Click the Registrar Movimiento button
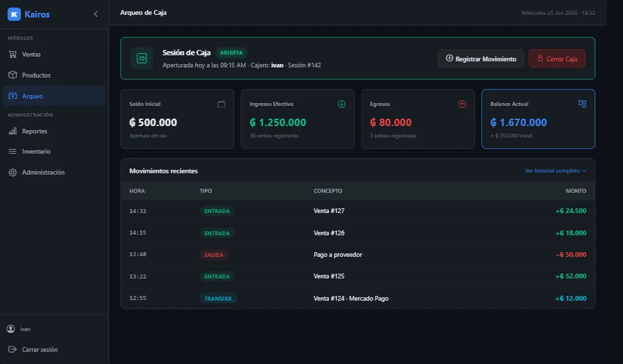The image size is (623, 364). click(481, 59)
